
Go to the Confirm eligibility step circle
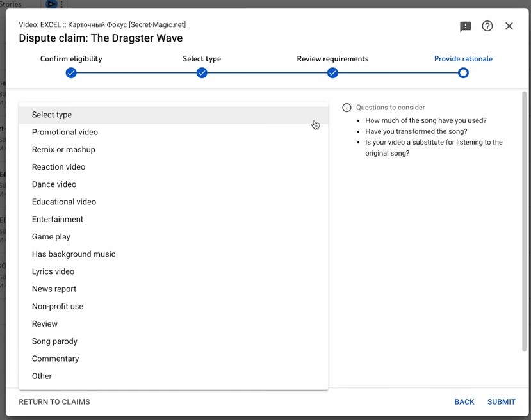pyautogui.click(x=71, y=73)
